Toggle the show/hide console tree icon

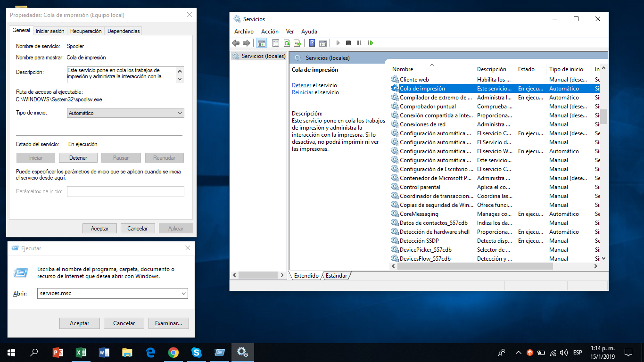coord(261,43)
